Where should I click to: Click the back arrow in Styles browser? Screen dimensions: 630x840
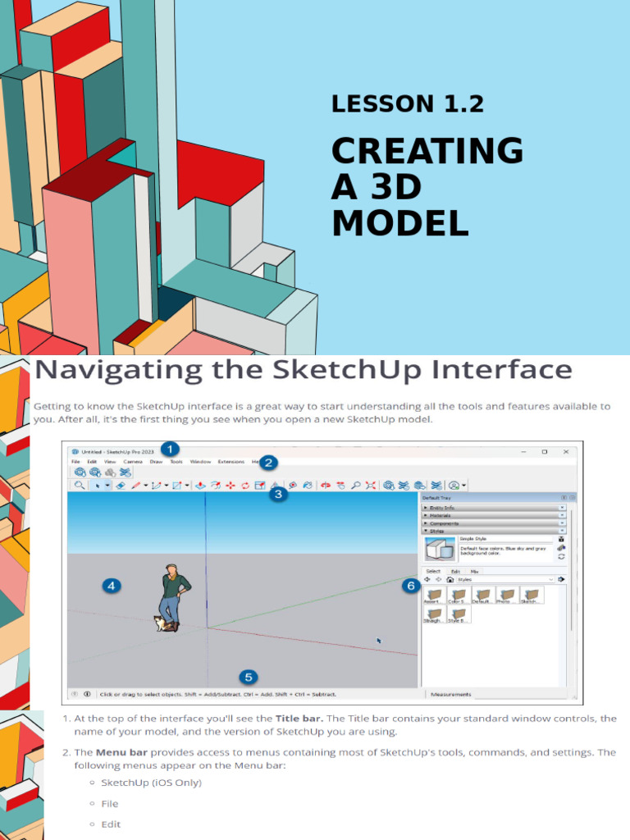427,579
